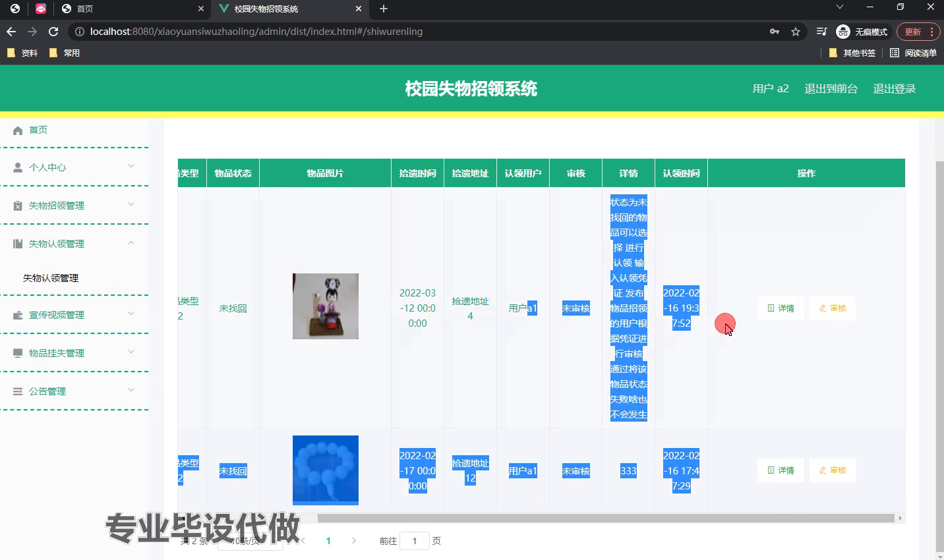Viewport: 944px width, 560px height.
Task: Click the 物品挂失管理 monitor icon
Action: pyautogui.click(x=18, y=353)
